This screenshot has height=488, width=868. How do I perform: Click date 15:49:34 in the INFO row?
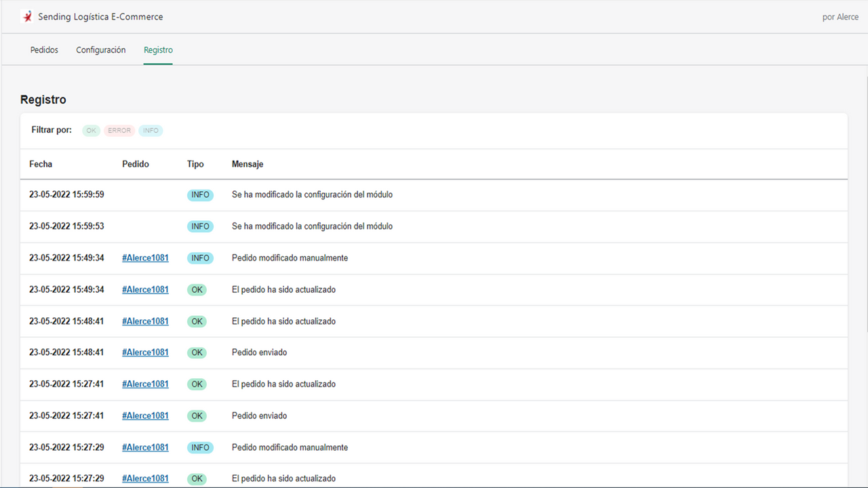pos(66,258)
